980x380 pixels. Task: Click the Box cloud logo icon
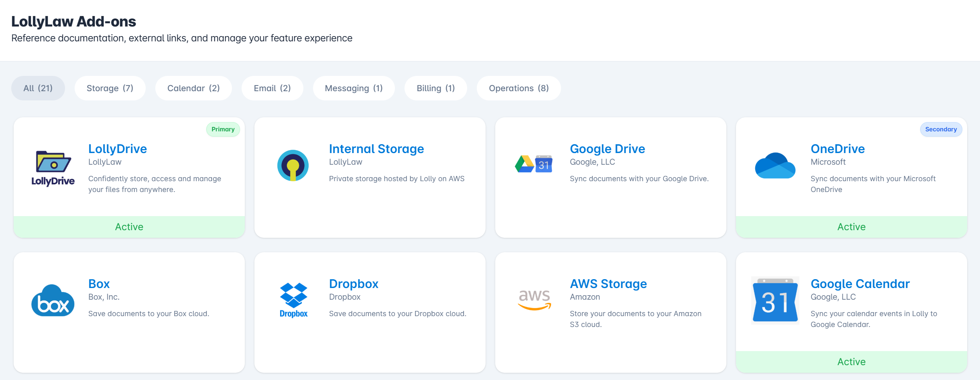point(53,300)
